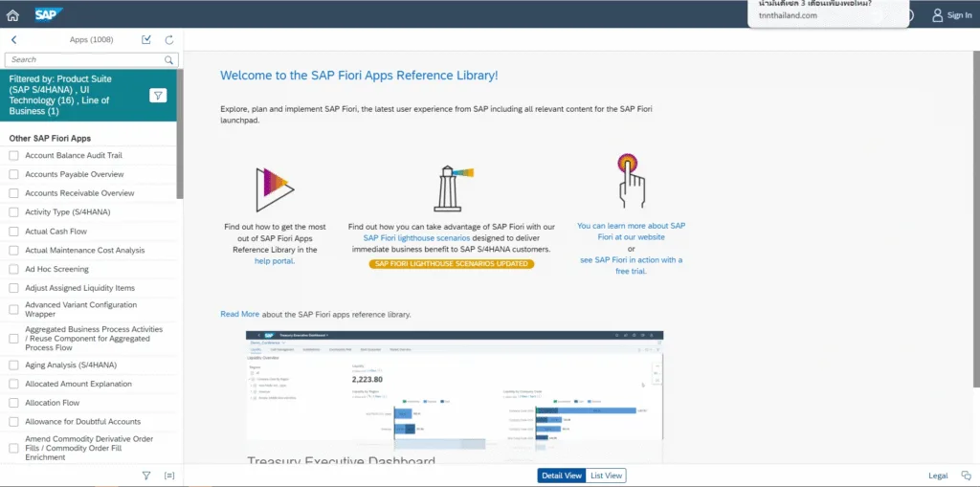Click the apps list vertical scrollbar

[x=180, y=134]
